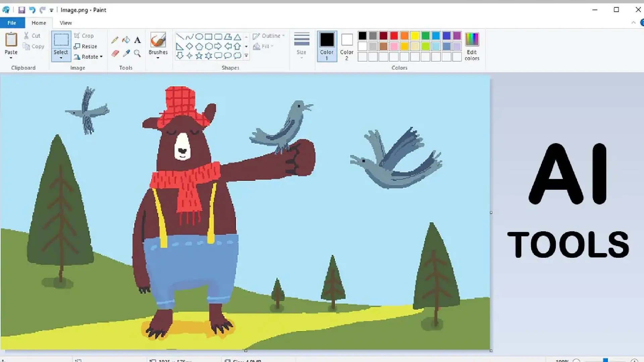Open Edit colors dialog

pos(472,46)
